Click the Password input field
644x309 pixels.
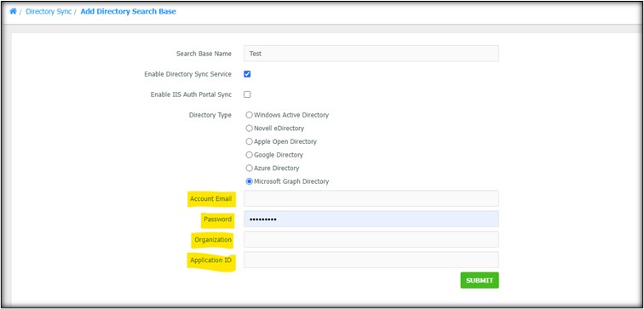[x=371, y=219]
